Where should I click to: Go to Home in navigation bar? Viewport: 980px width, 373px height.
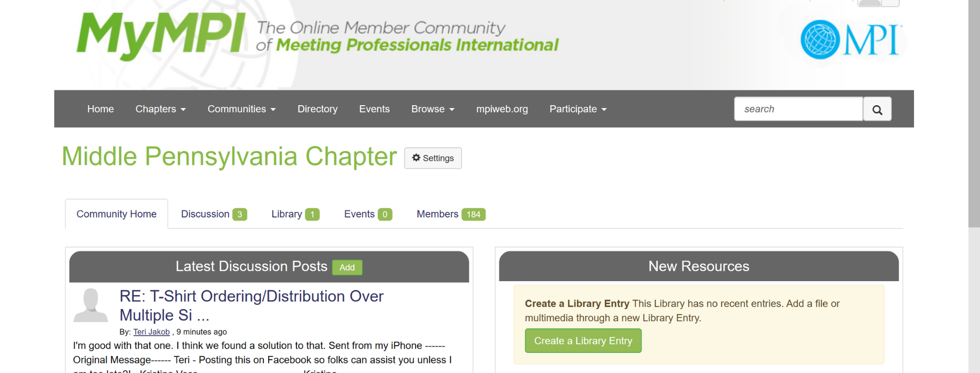[x=100, y=109]
